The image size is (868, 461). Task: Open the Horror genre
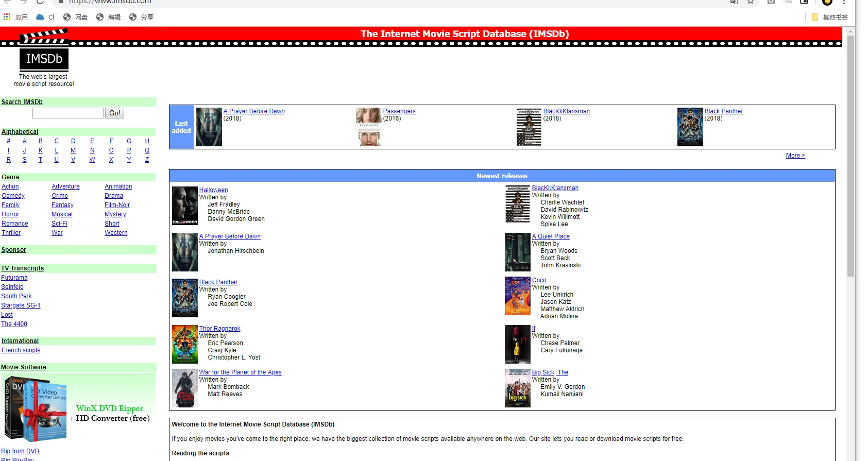10,214
